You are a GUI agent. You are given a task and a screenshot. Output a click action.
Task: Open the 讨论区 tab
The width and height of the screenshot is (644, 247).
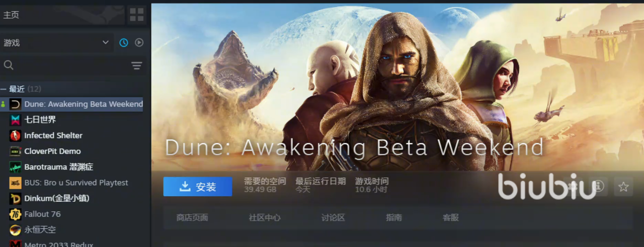pyautogui.click(x=333, y=218)
